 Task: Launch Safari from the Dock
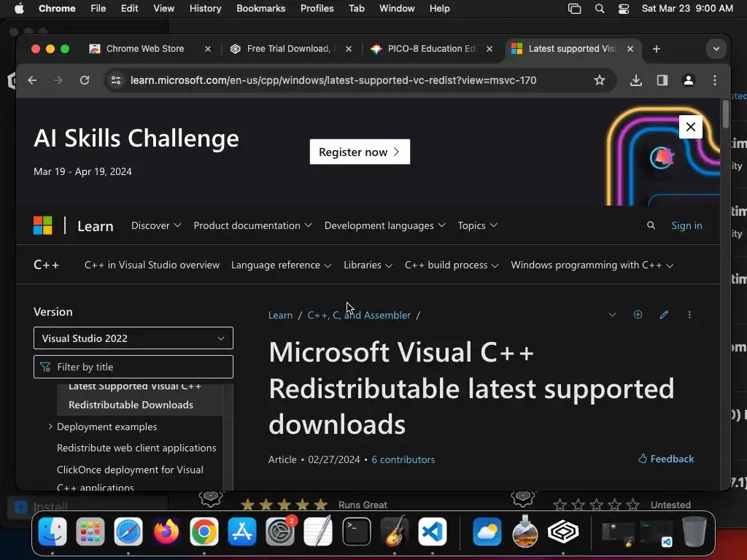[x=128, y=532]
